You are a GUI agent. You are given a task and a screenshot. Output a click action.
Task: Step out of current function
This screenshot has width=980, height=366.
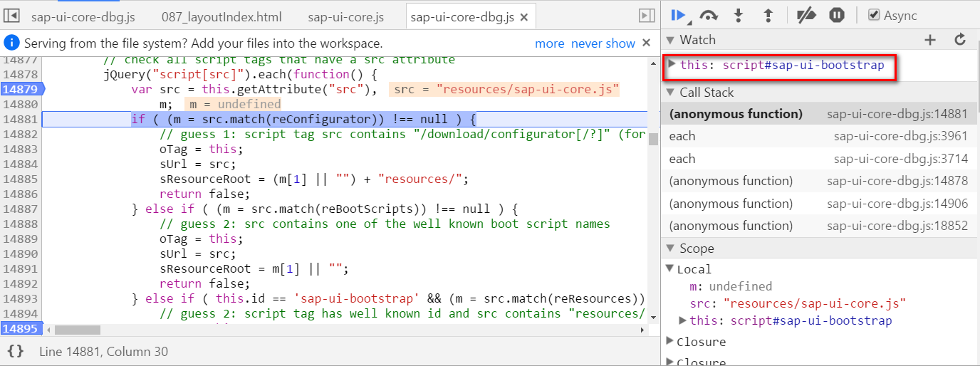768,15
